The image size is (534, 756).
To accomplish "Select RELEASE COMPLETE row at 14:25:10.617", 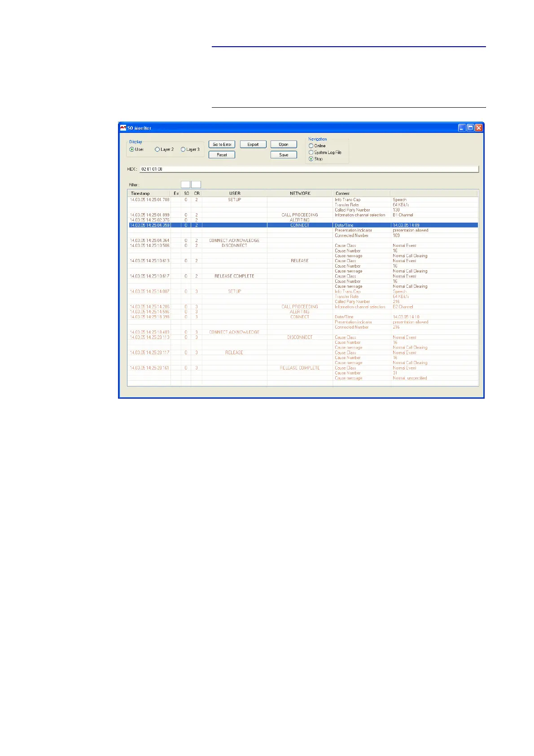I will tap(303, 276).
